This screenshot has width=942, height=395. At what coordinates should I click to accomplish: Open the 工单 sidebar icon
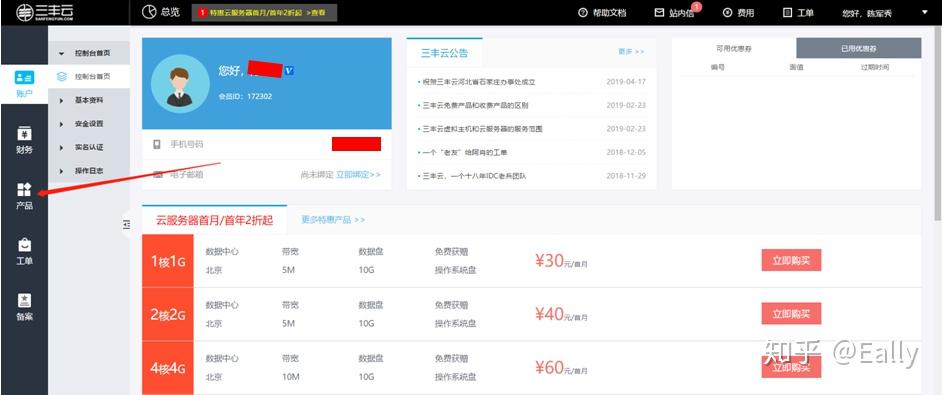click(x=24, y=245)
